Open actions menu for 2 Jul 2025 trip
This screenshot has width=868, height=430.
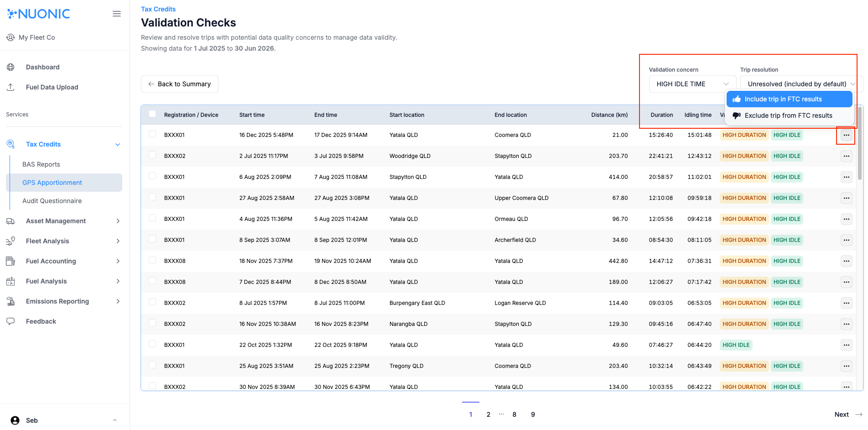click(846, 156)
